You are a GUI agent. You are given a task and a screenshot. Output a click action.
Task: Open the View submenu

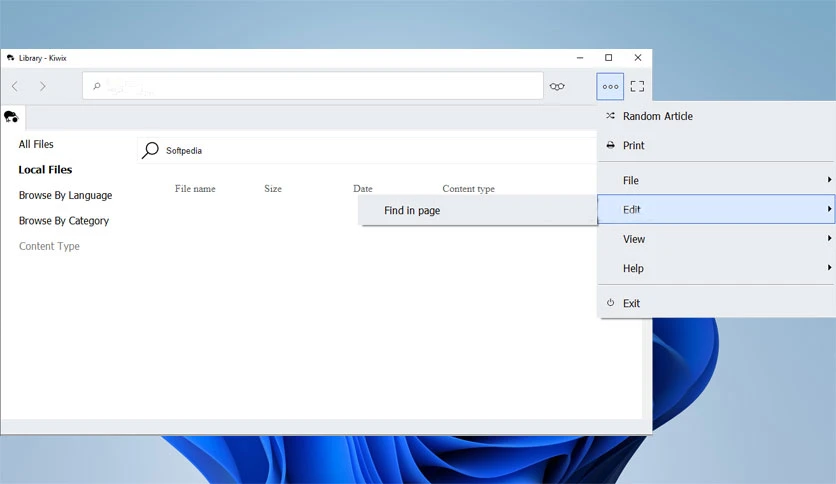coord(717,239)
